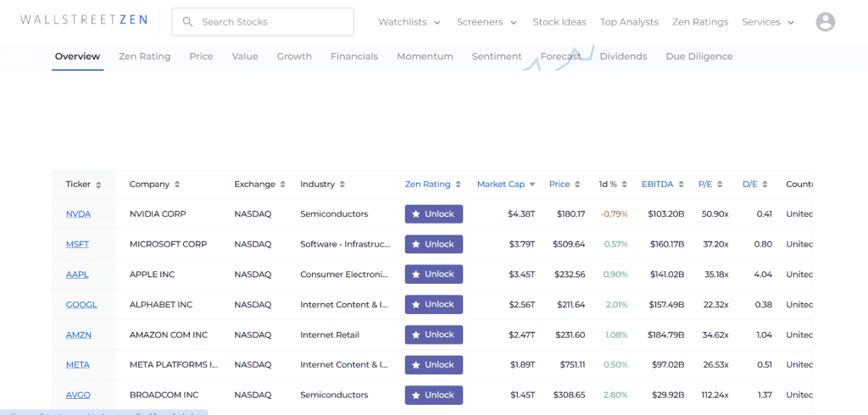Click the Search Stocks input field
Screen dimensions: 868x415
[x=263, y=22]
